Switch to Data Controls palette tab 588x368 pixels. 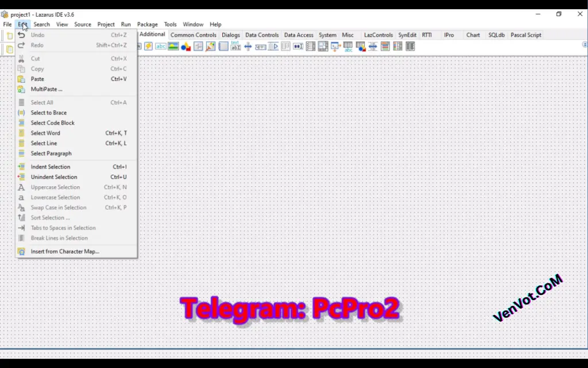pyautogui.click(x=262, y=35)
